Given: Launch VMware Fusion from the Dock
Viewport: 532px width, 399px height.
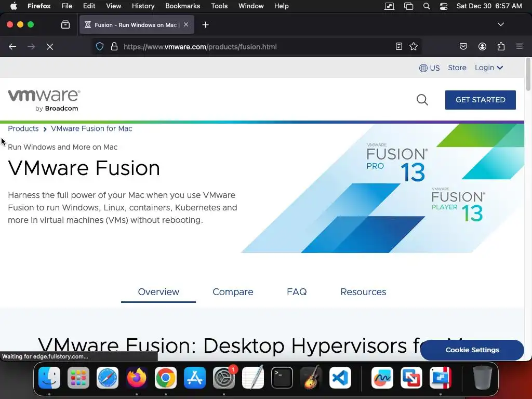Looking at the screenshot, I should [x=411, y=378].
